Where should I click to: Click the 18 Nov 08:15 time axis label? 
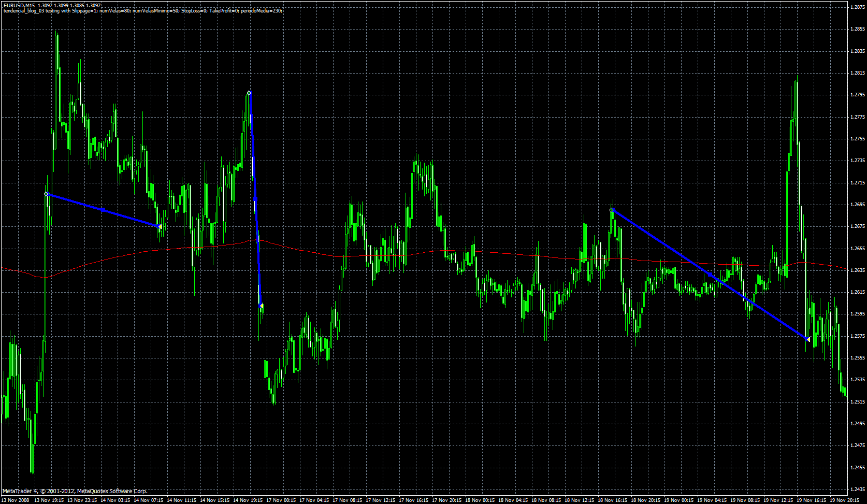click(x=546, y=500)
